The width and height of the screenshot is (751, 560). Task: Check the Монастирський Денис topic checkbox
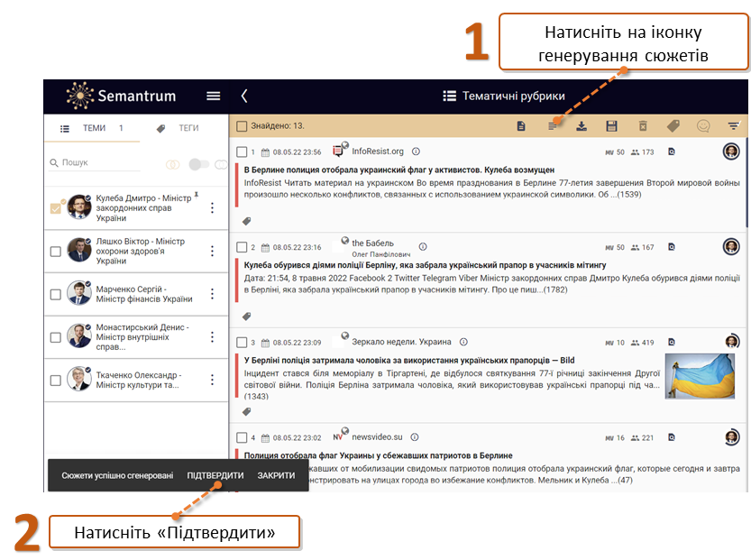coord(56,337)
